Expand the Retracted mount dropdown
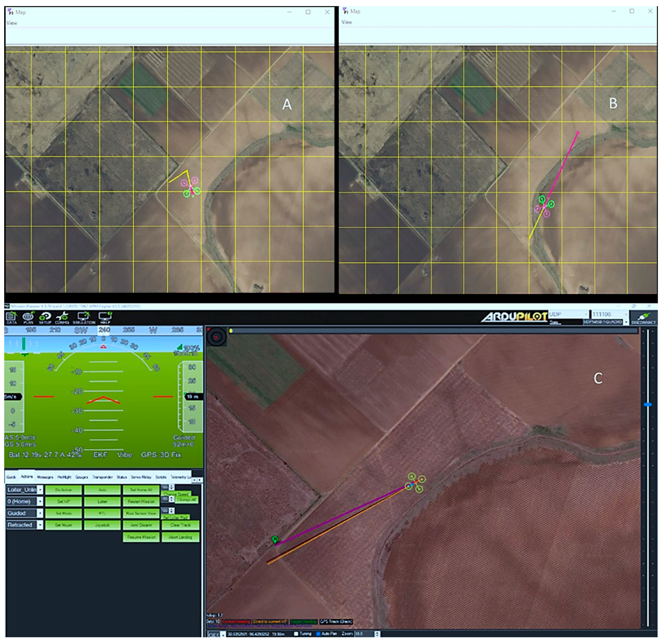The image size is (666, 644). pyautogui.click(x=40, y=525)
